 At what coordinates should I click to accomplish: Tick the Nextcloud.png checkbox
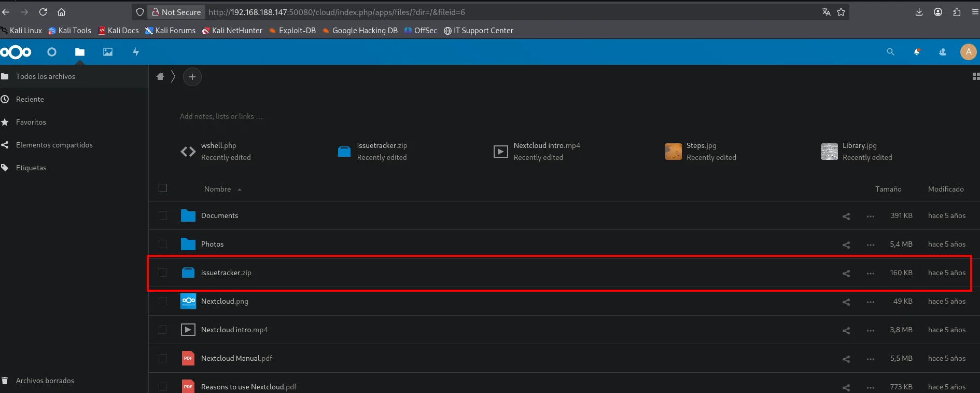(x=163, y=301)
